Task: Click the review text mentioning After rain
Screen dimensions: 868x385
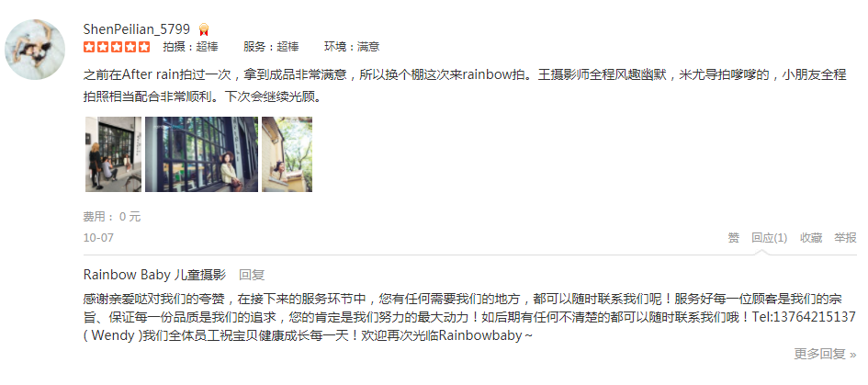Action: (x=465, y=85)
